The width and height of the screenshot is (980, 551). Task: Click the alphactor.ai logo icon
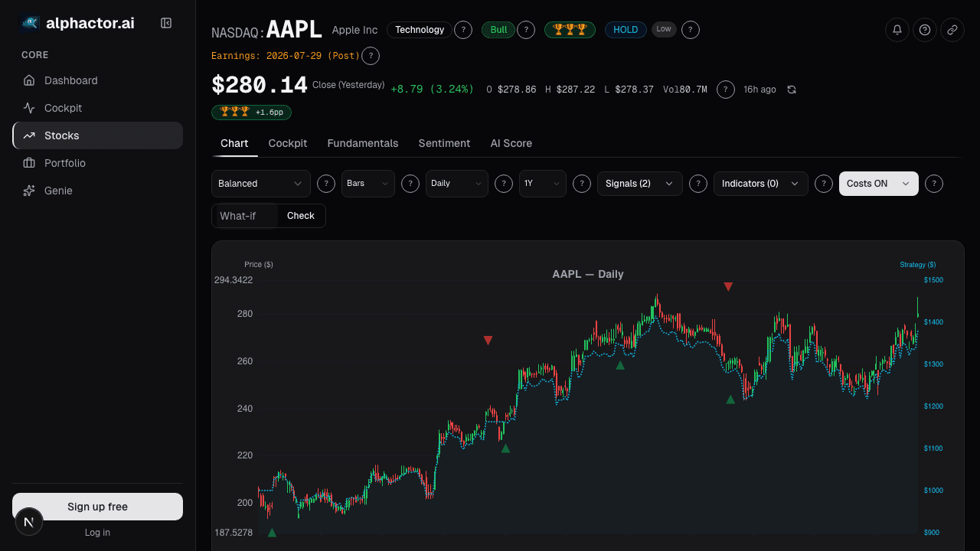30,23
